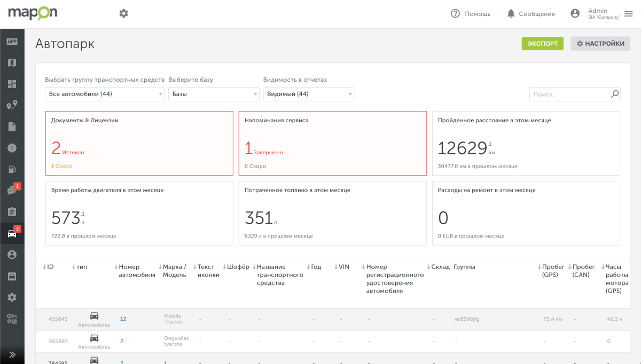Open the clipboard tasks sidebar icon

pyautogui.click(x=12, y=212)
